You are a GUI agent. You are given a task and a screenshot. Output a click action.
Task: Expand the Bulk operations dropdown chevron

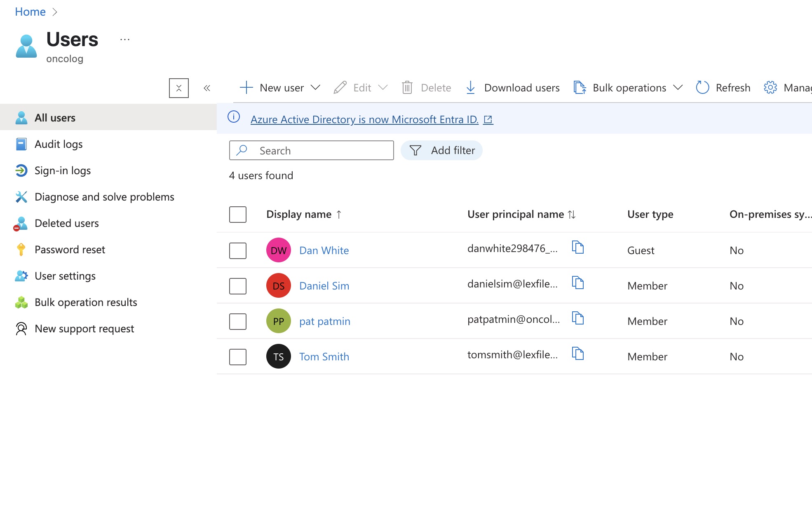678,88
